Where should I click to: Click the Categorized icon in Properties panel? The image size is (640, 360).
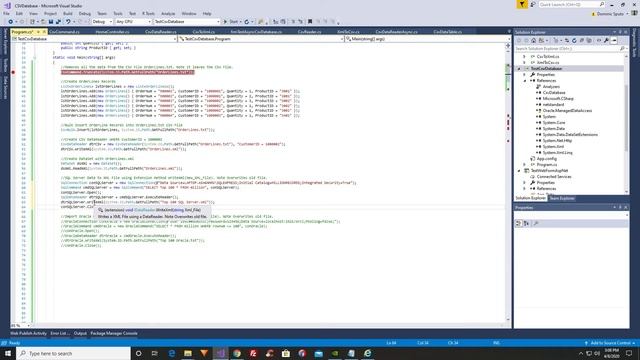pyautogui.click(x=519, y=224)
